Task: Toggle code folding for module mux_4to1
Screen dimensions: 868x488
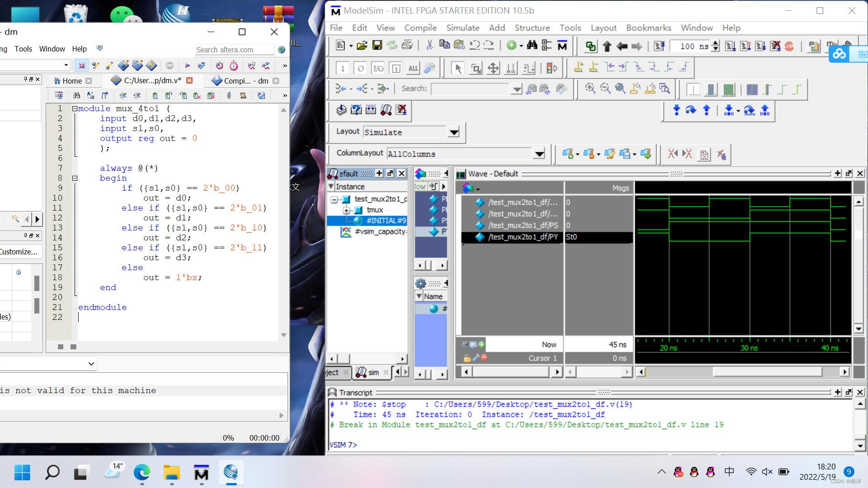Action: pos(75,108)
